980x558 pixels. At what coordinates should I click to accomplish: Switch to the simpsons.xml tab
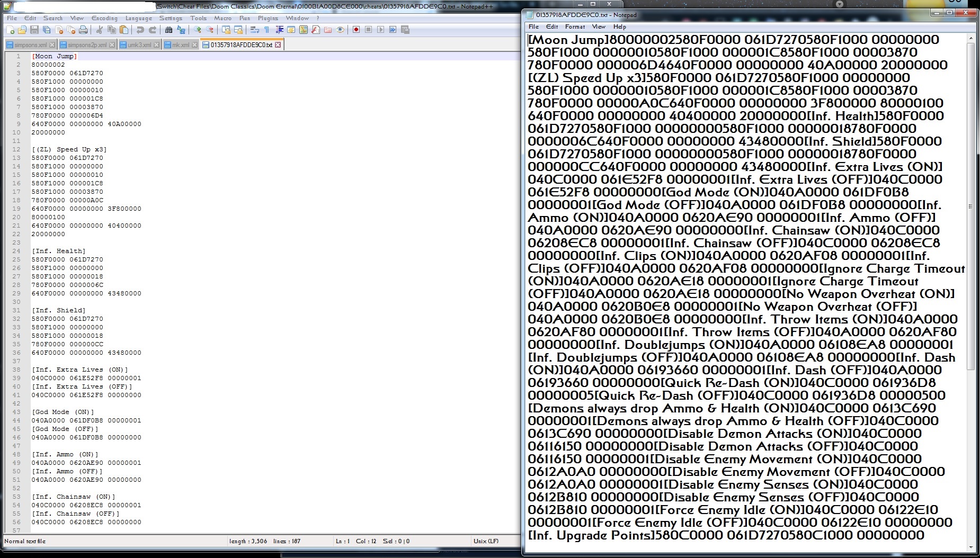point(31,45)
